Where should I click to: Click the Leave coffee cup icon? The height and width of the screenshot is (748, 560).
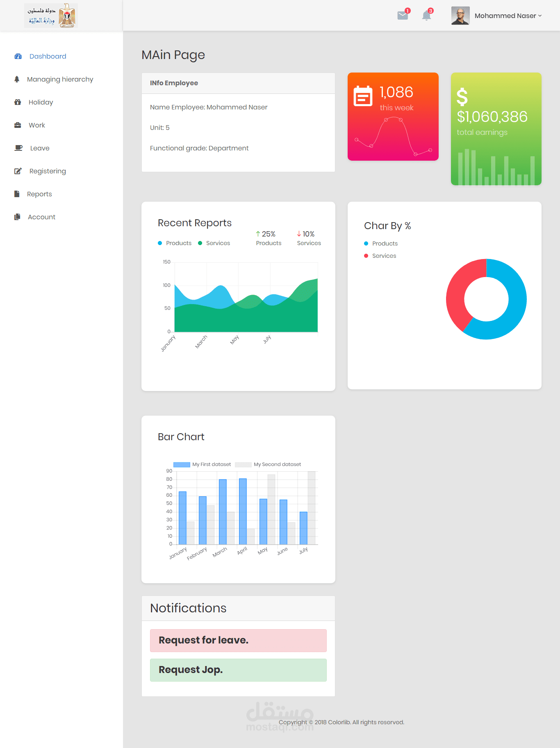click(18, 148)
